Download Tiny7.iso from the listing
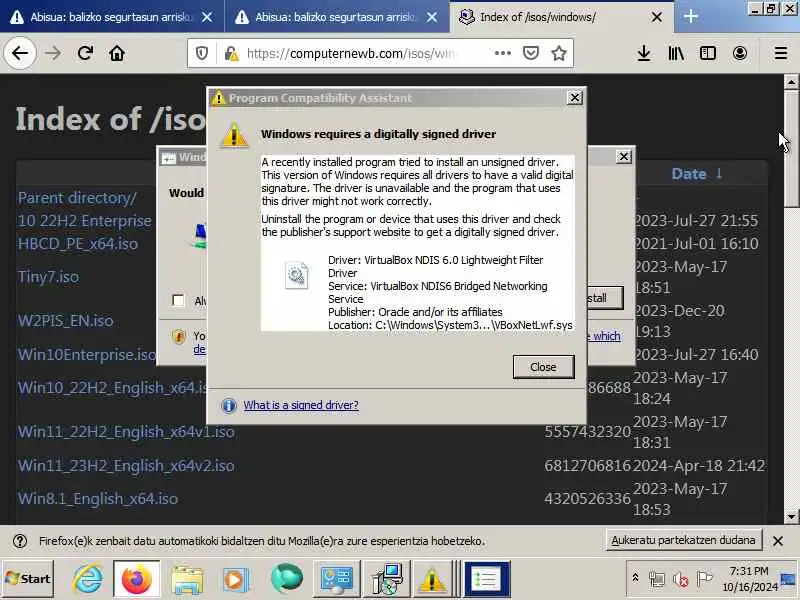Viewport: 800px width, 600px height. coord(48,277)
